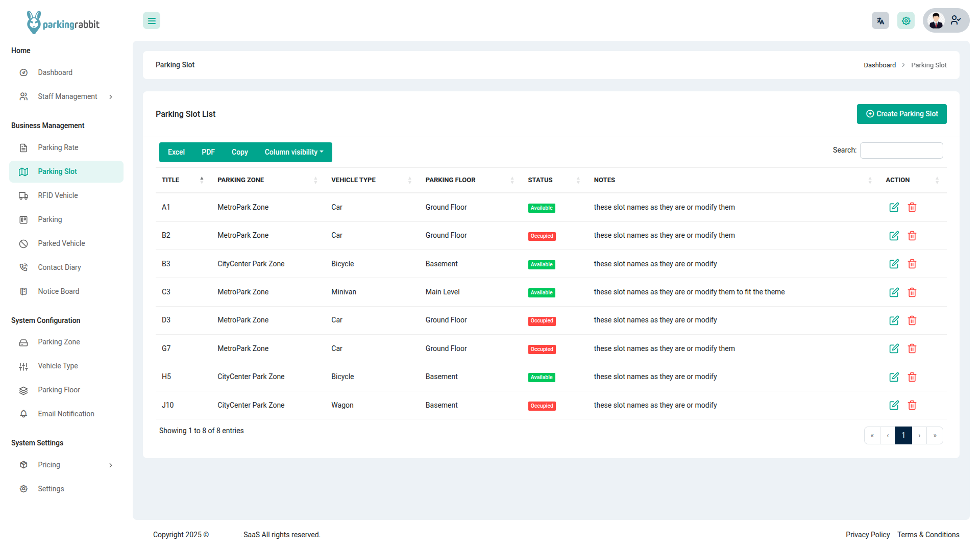This screenshot has height=551, width=980.
Task: Open RFID Vehicle in the sidebar
Action: (58, 195)
